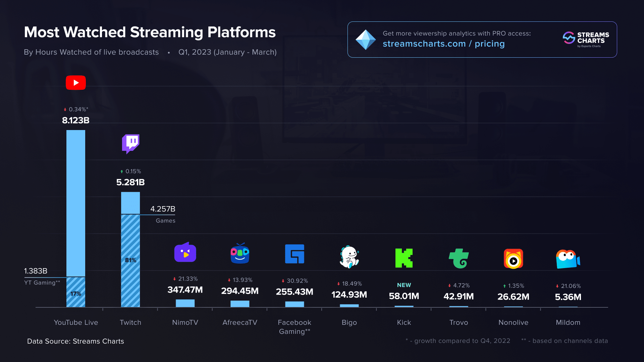This screenshot has height=362, width=644.
Task: Click the NimoTV purple logo
Action: point(185,252)
